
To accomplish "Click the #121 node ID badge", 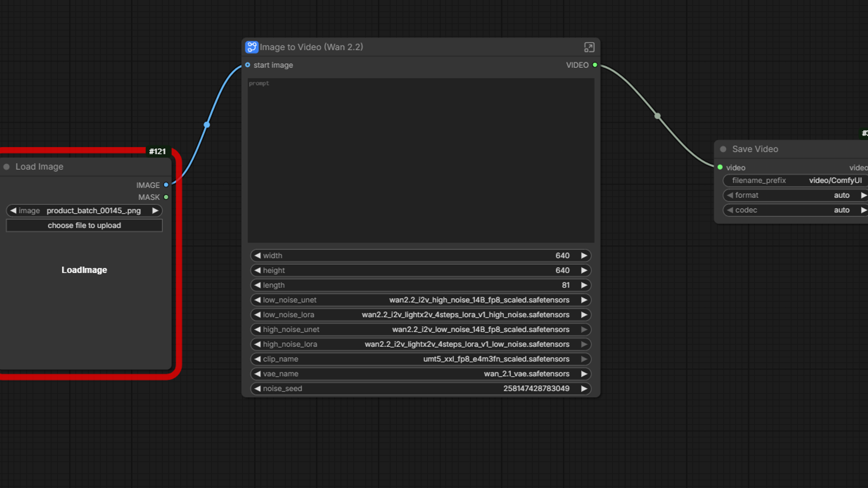I will (157, 151).
